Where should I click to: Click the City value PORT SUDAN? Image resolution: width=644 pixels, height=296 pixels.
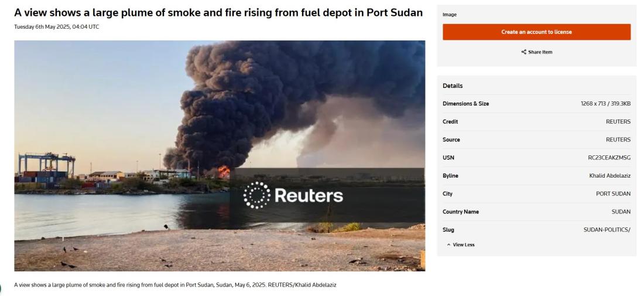pyautogui.click(x=613, y=194)
